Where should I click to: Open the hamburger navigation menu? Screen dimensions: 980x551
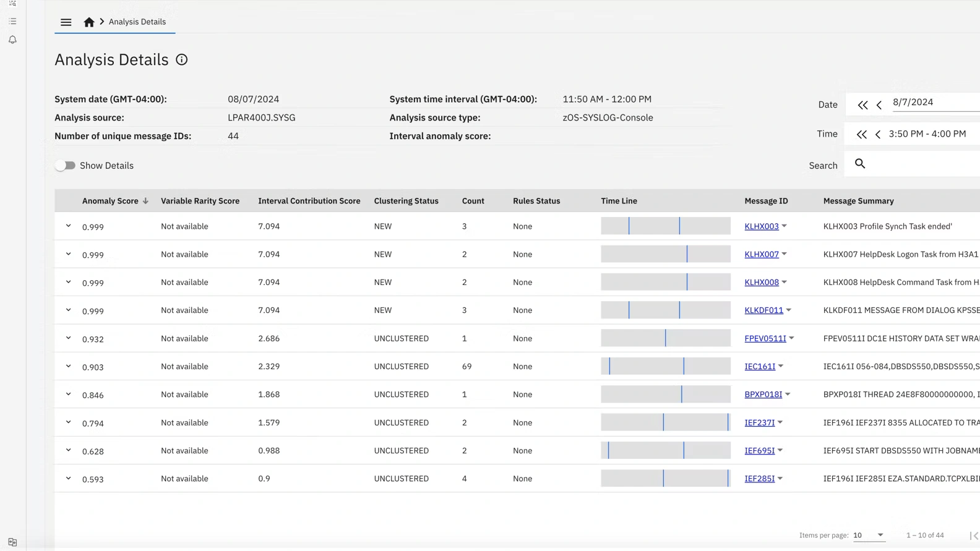coord(66,22)
